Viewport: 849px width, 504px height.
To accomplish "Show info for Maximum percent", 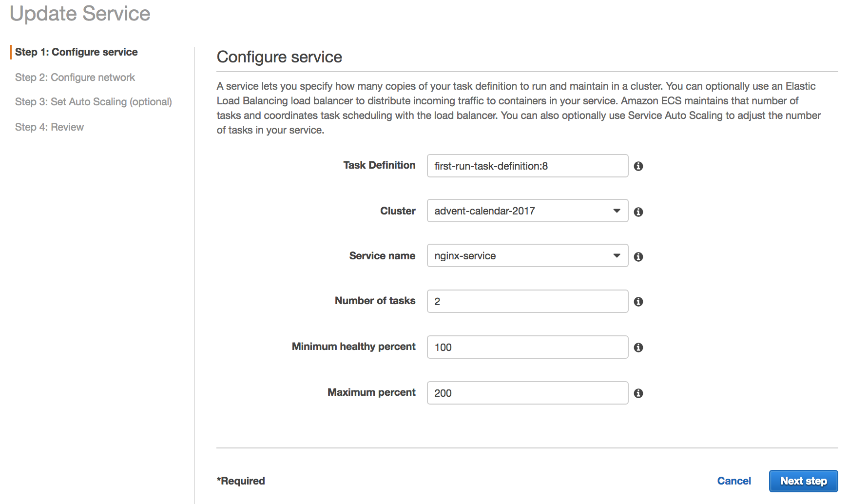I will pos(638,393).
